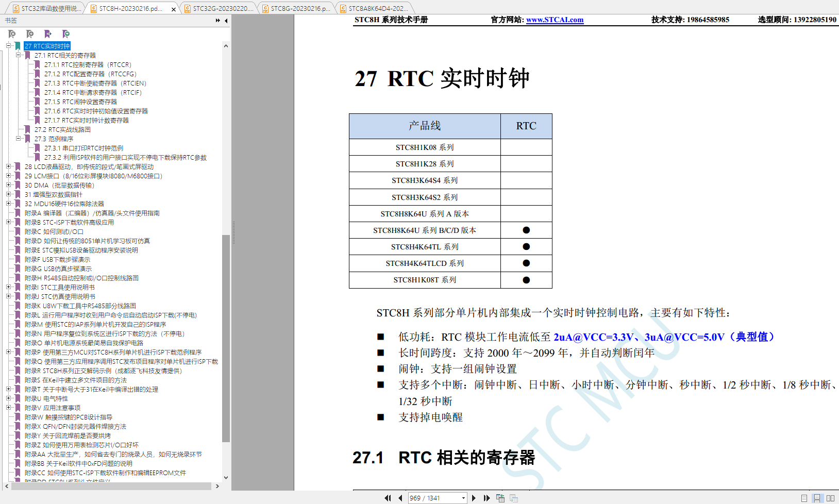Viewport: 839px width, 504px height.
Task: Click bookmark icon beside 附录X QFN/DFN entry
Action: [18, 426]
